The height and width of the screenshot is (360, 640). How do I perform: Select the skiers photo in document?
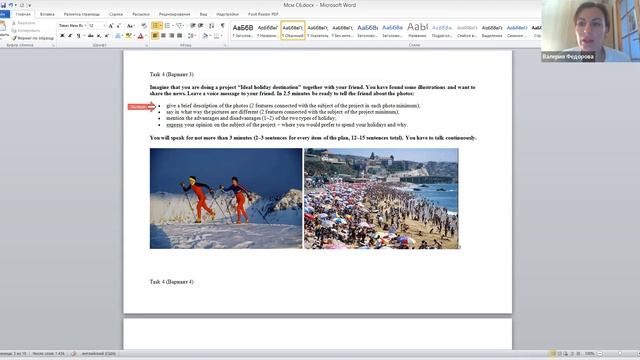pos(226,198)
